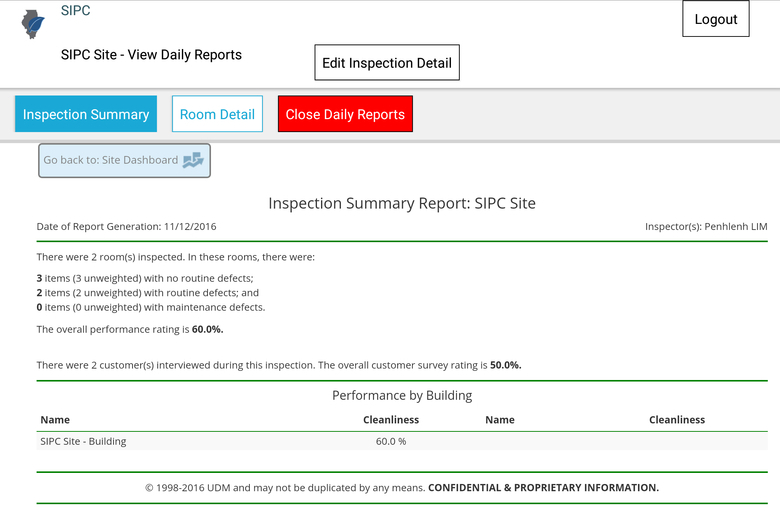Click the Inspector(s) Penhlenh LIM label

(x=706, y=227)
